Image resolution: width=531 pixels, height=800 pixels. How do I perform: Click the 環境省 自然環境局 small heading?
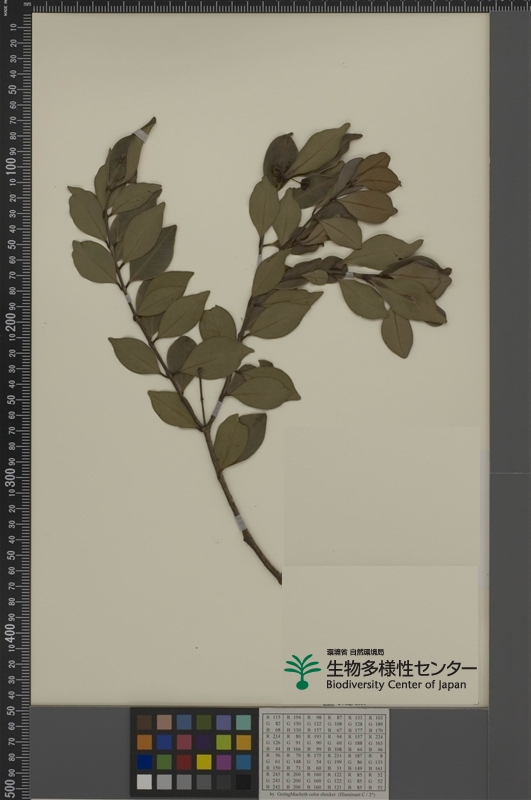pos(356,652)
